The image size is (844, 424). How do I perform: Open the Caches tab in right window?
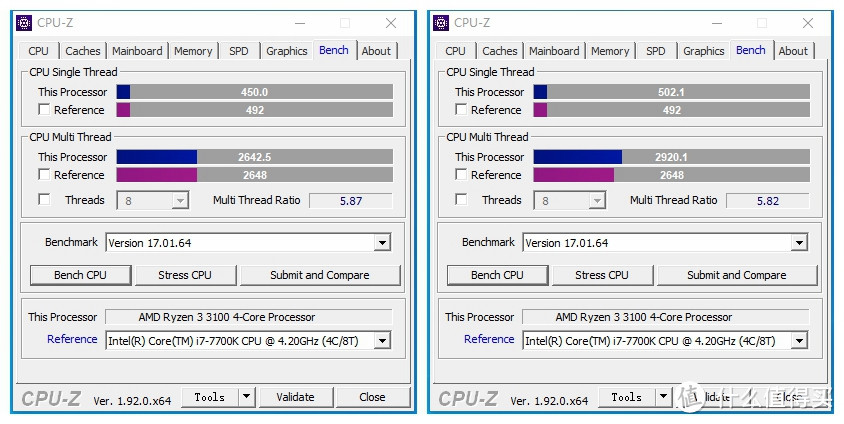[500, 51]
